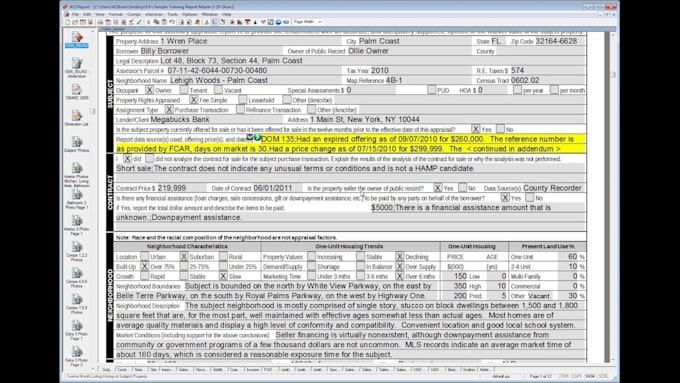
Task: Click the New report toolbar icon
Action: (x=67, y=22)
